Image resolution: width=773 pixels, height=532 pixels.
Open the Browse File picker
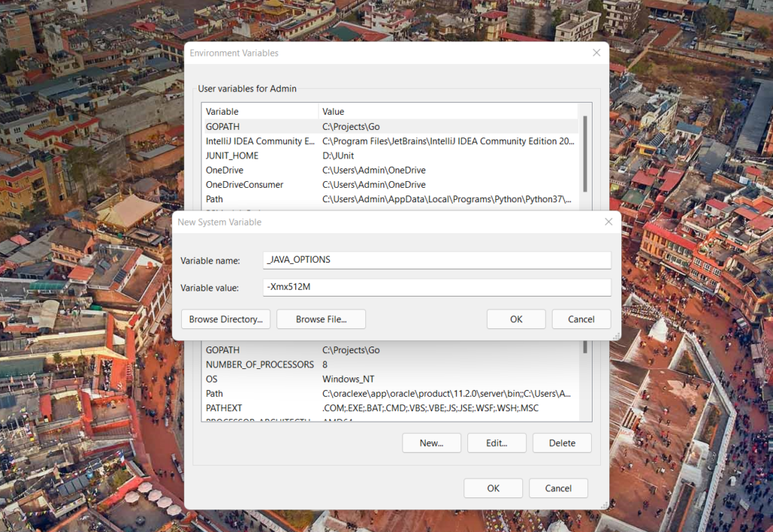pyautogui.click(x=321, y=319)
